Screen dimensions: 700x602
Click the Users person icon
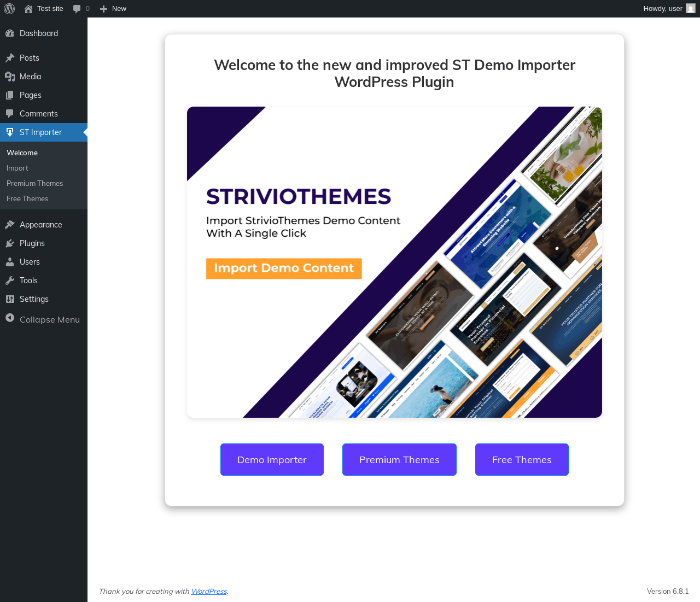coord(10,262)
